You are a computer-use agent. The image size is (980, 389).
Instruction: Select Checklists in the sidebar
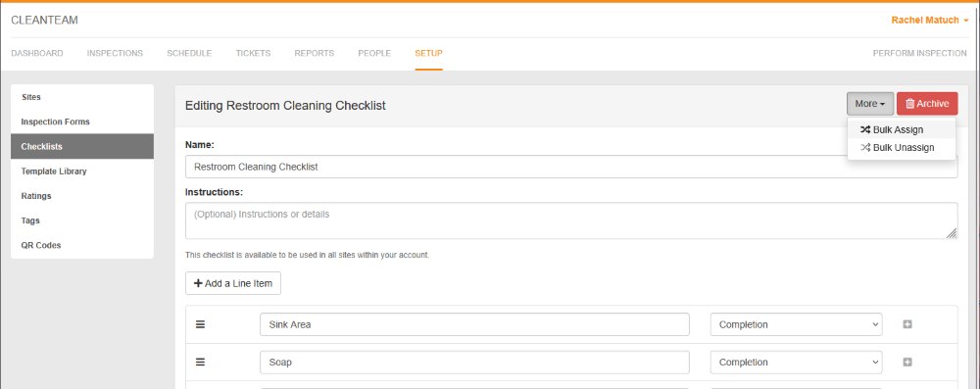82,146
